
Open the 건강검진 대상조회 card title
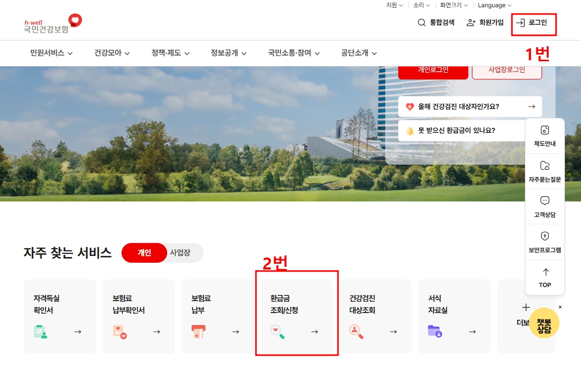362,304
